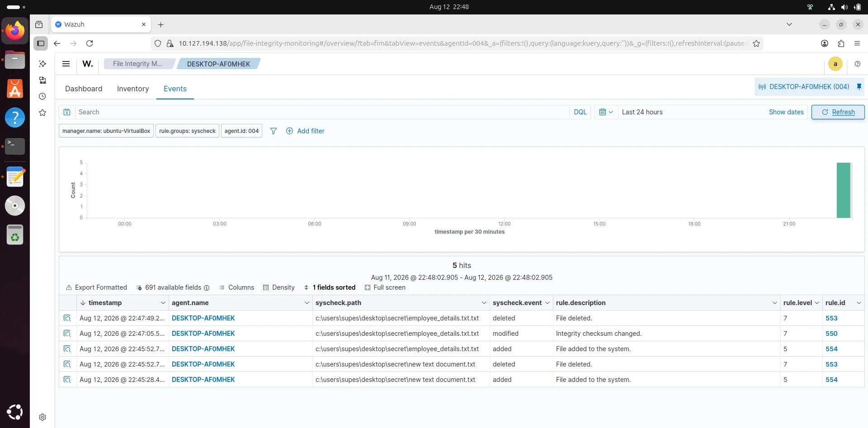Select the Events tab

(175, 89)
